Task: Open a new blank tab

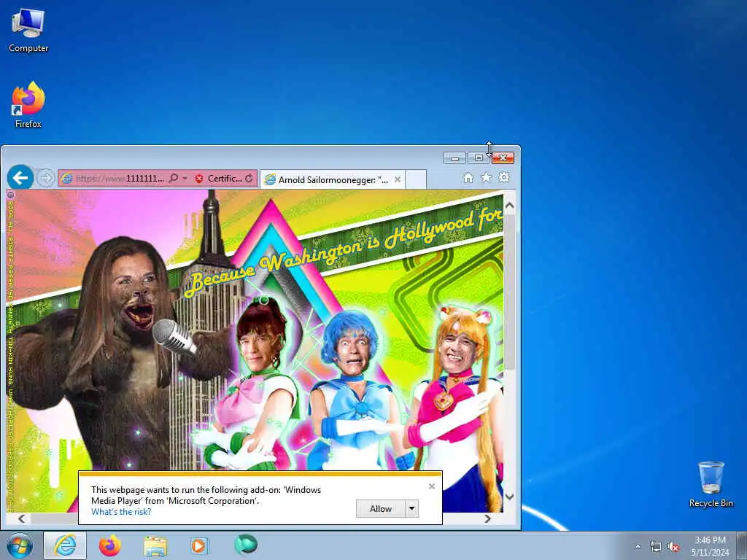Action: coord(415,179)
